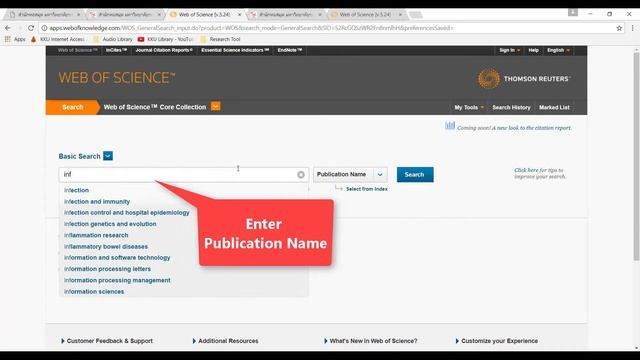This screenshot has width=640, height=360.
Task: Click the browser back arrow
Action: coord(8,28)
